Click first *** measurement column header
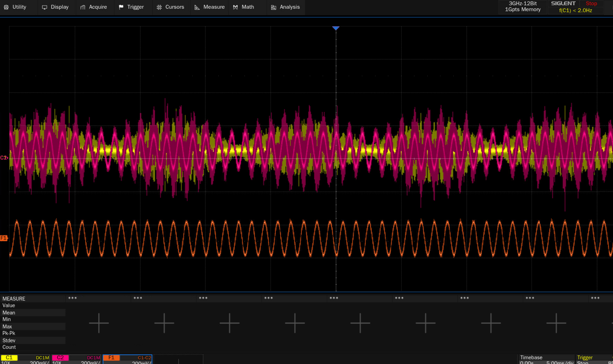 pyautogui.click(x=72, y=298)
